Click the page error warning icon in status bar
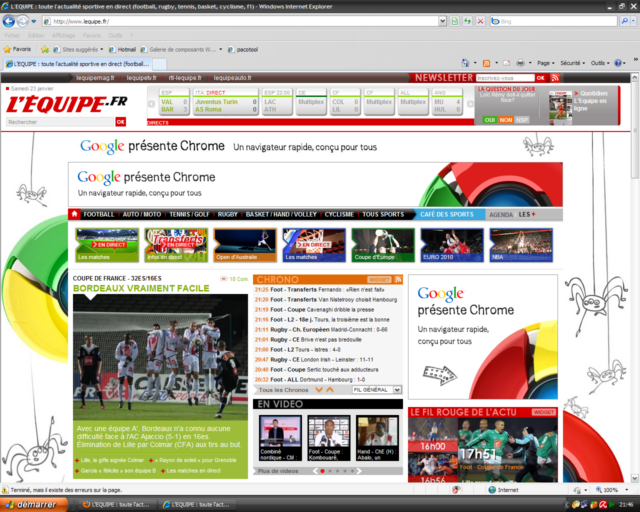 coord(5,490)
